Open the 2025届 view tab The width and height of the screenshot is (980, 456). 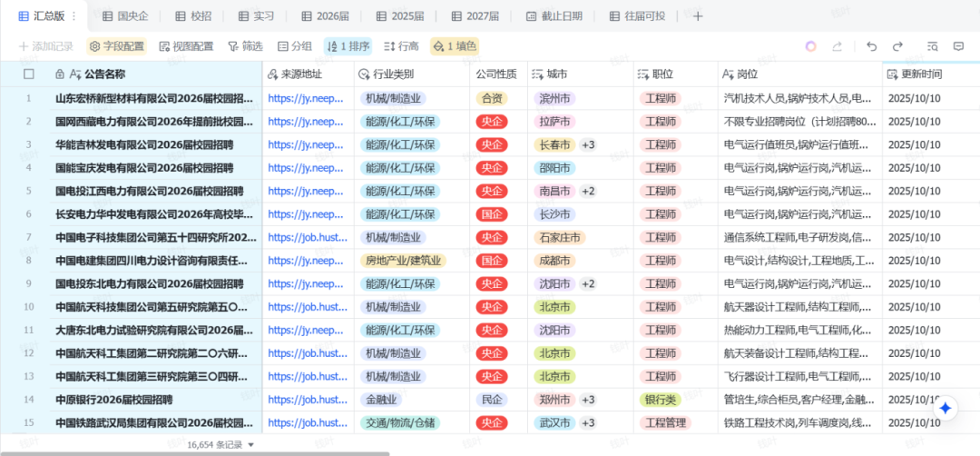[399, 16]
